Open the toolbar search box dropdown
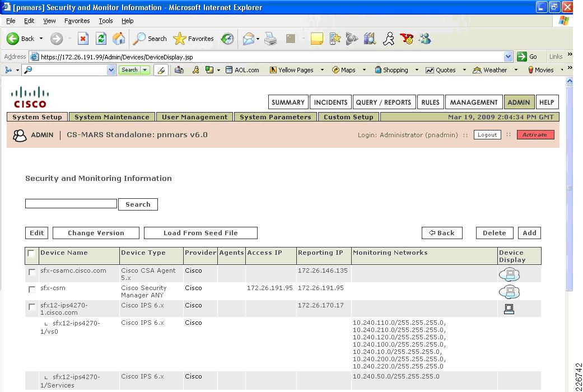Screen dimensions: 583x392 (x=111, y=70)
